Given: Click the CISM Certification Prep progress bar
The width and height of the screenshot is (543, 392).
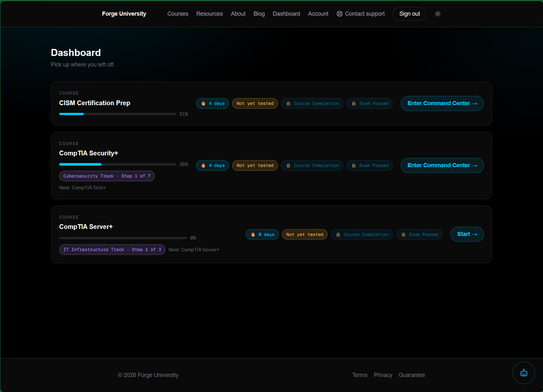Looking at the screenshot, I should click(118, 114).
